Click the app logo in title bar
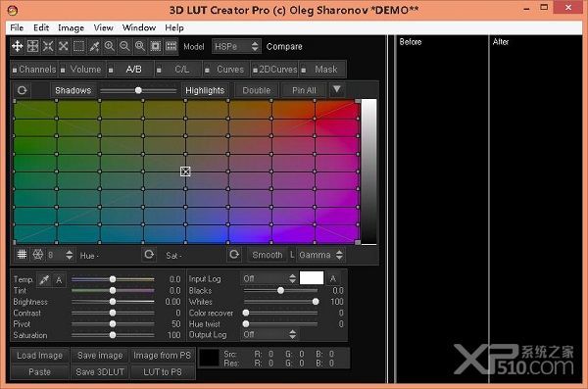 click(x=13, y=10)
